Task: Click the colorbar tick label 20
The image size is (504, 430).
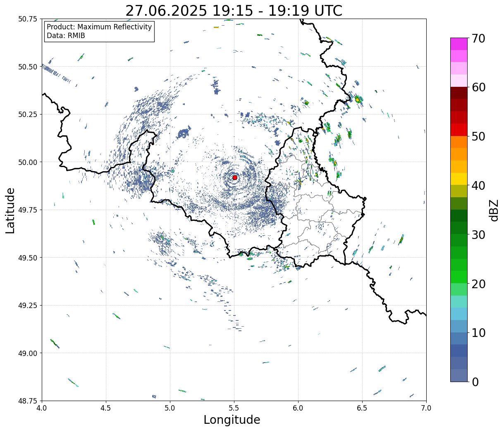Action: 478,284
